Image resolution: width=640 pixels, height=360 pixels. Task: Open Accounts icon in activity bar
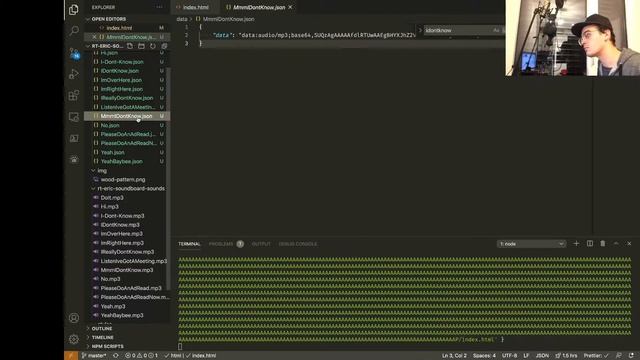tap(74, 318)
